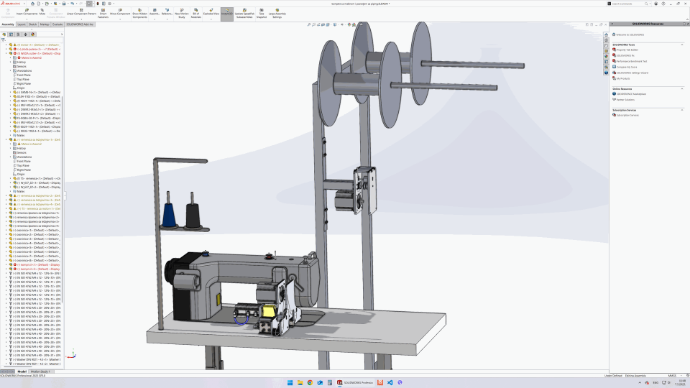This screenshot has width=690, height=388.
Task: Collapse the Online Resources section
Action: click(682, 89)
